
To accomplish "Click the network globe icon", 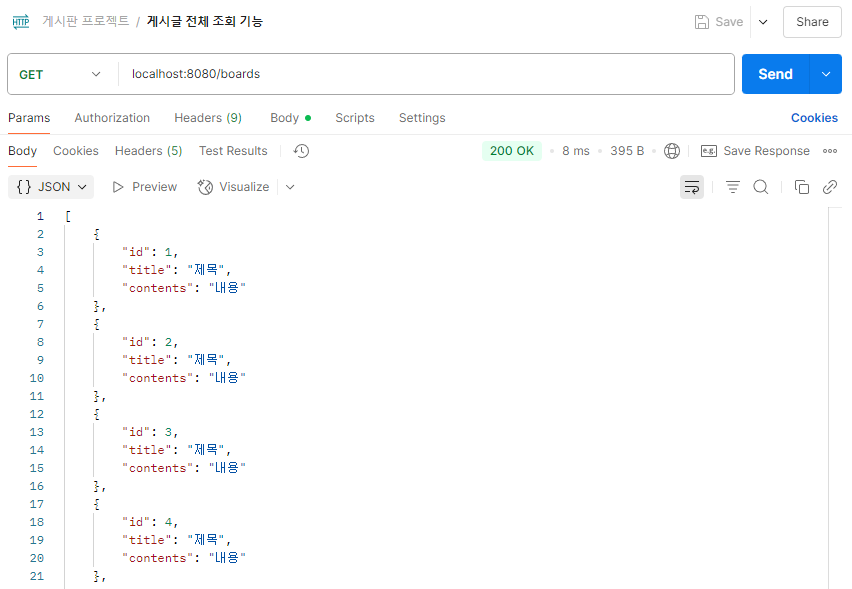I will pyautogui.click(x=672, y=151).
